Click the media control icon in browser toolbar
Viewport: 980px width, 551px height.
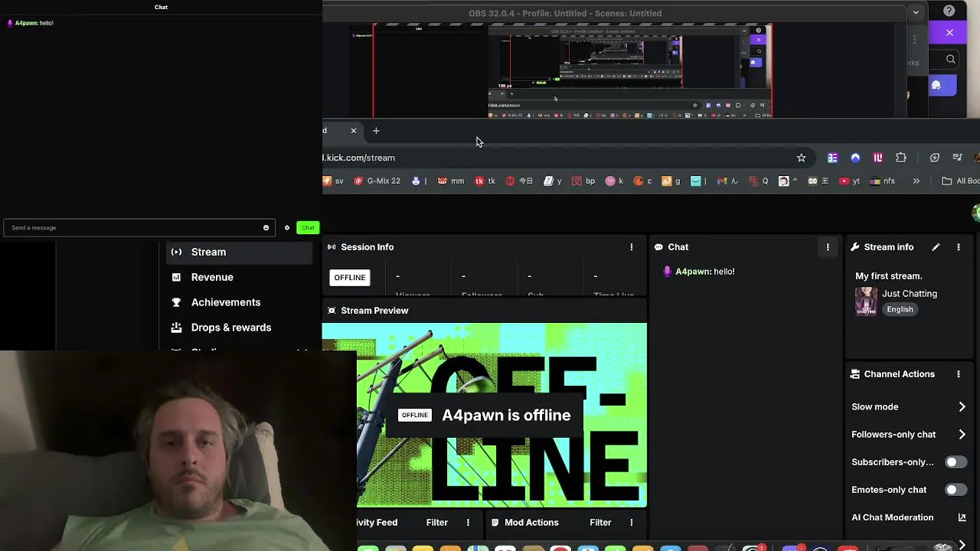[957, 158]
